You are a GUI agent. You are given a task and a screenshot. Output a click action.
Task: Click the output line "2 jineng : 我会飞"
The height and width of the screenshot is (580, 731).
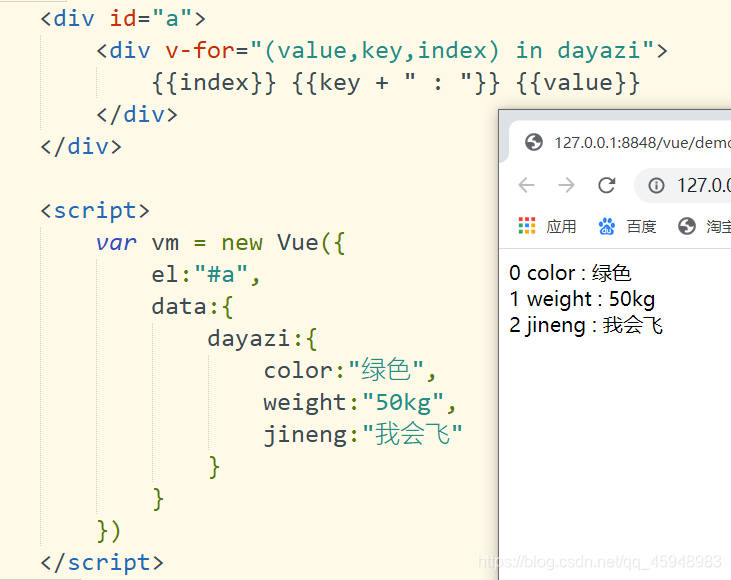point(586,325)
